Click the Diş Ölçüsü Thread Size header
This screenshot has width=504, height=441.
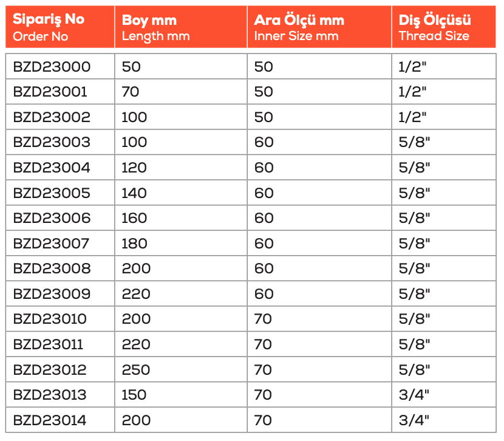tap(434, 27)
